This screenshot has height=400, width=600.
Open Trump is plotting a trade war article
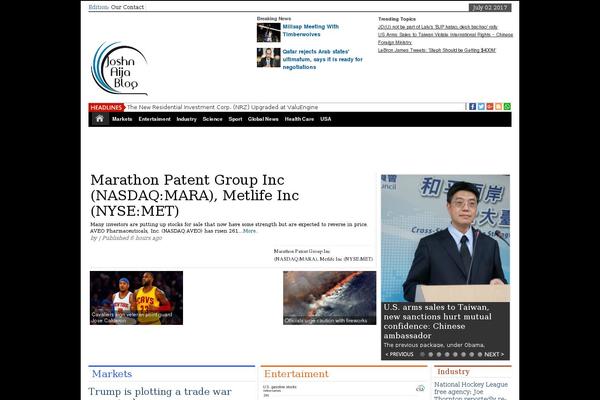160,393
